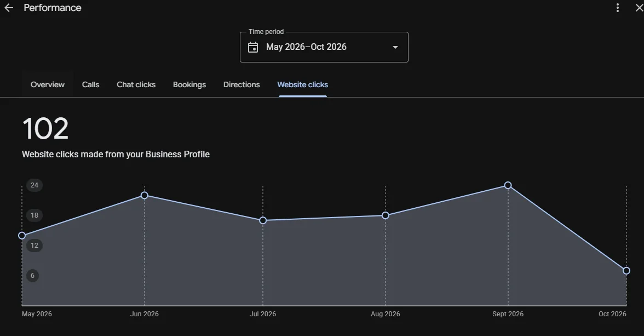Click the May 2026 axis label
644x336 pixels.
37,314
